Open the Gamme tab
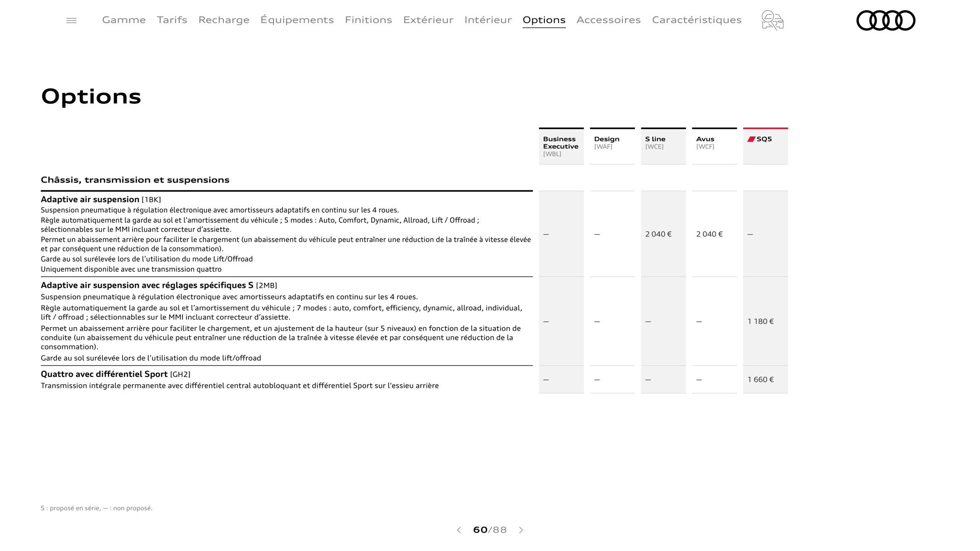 (124, 20)
